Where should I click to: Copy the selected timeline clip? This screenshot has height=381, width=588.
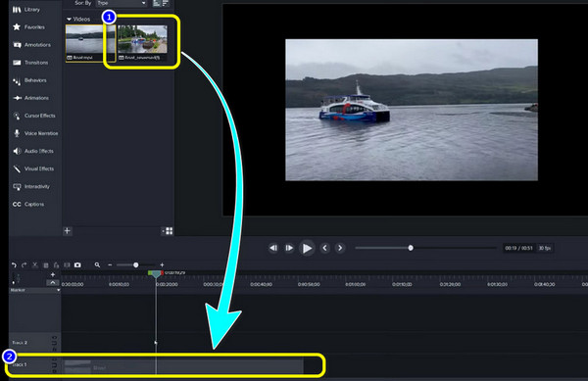coord(46,265)
